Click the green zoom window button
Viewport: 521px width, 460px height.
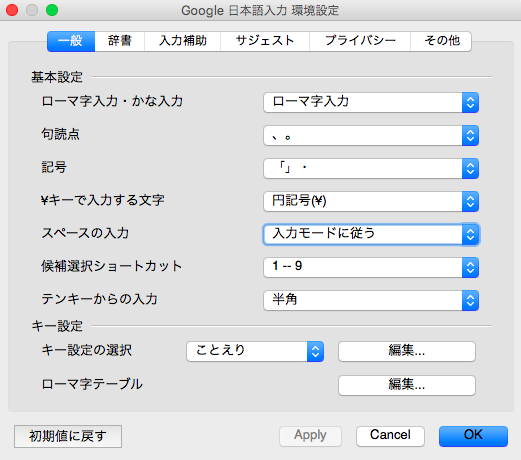[x=52, y=10]
